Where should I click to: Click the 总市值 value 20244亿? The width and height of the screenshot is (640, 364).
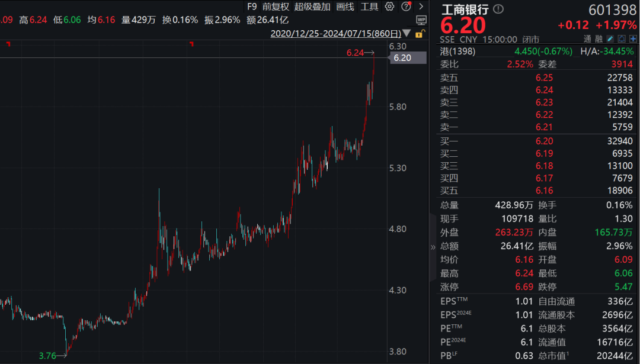point(615,356)
